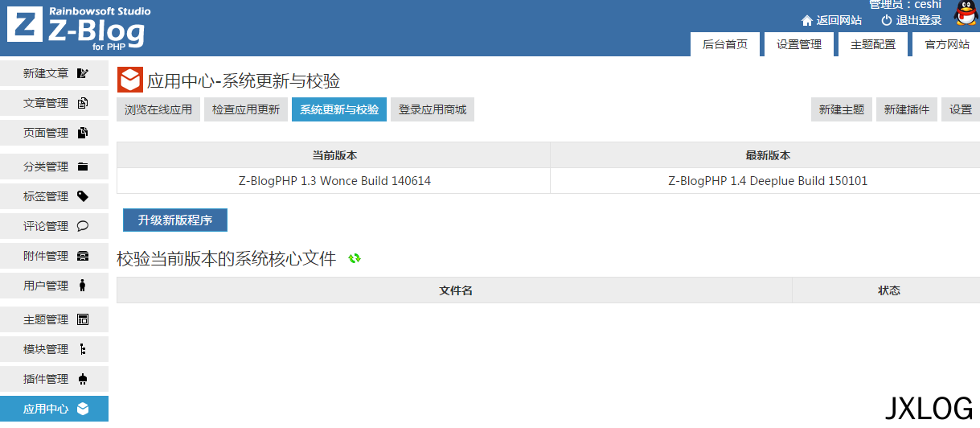Click the 校验当前版本的系统核心文件 heading

click(227, 259)
